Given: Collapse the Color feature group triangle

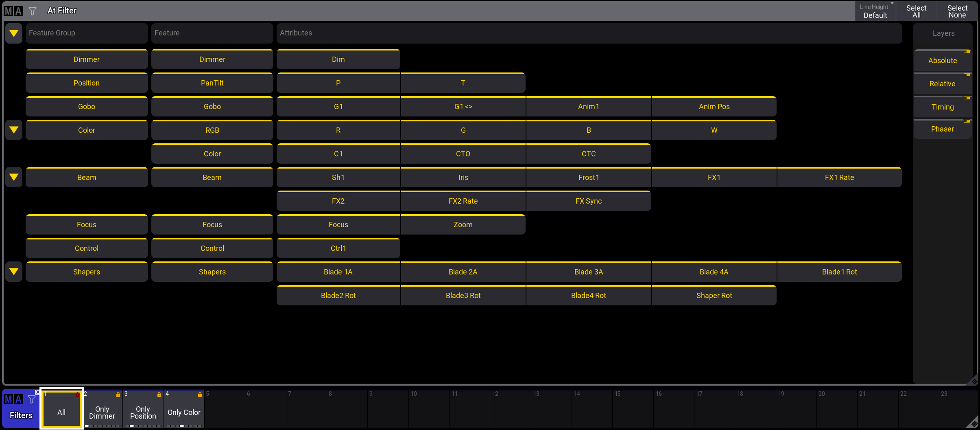Looking at the screenshot, I should tap(13, 130).
